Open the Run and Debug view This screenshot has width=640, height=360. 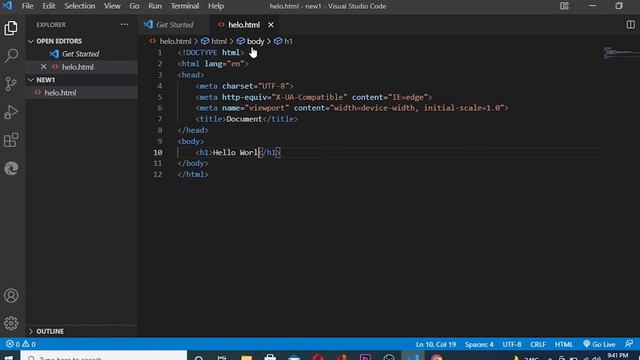pyautogui.click(x=11, y=112)
